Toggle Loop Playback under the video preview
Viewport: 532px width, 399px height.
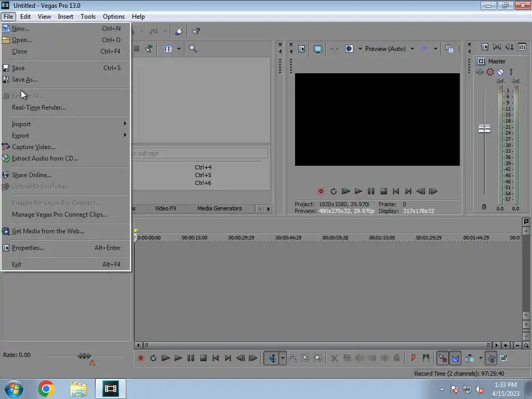coord(334,191)
